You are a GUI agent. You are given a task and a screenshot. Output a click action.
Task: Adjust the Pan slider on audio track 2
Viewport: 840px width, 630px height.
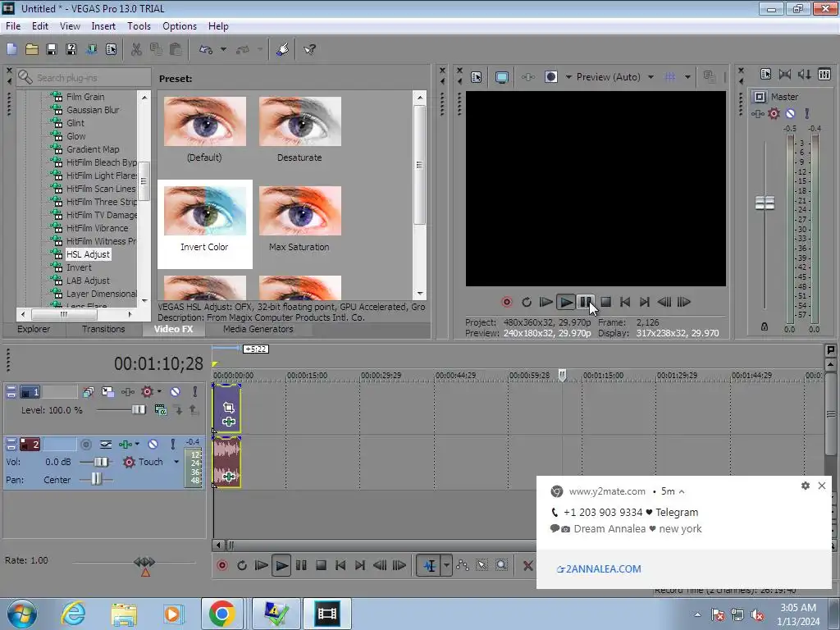(96, 479)
